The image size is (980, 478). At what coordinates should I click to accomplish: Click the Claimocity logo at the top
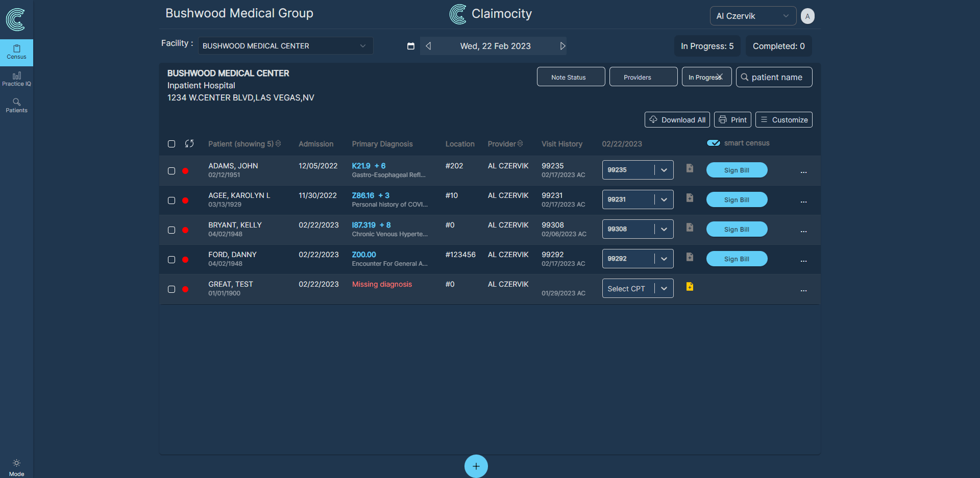tap(458, 14)
